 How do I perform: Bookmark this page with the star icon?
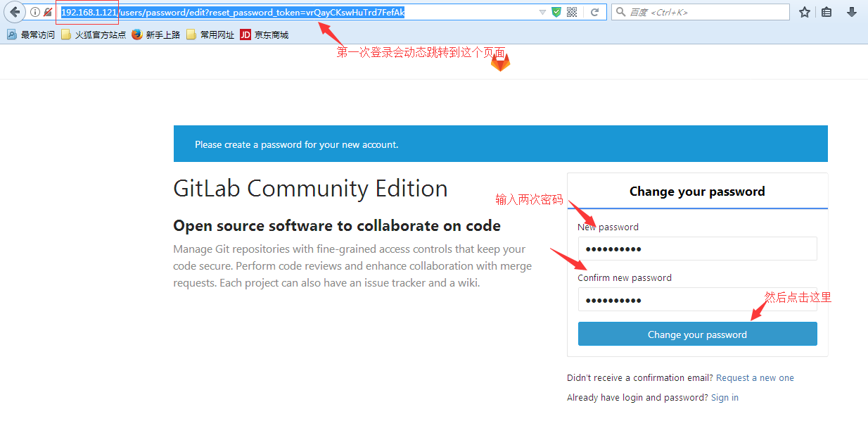(805, 12)
